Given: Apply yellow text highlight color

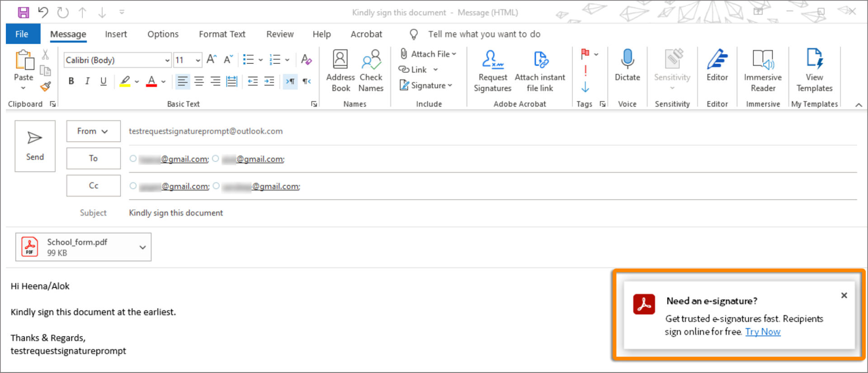Looking at the screenshot, I should coord(125,81).
